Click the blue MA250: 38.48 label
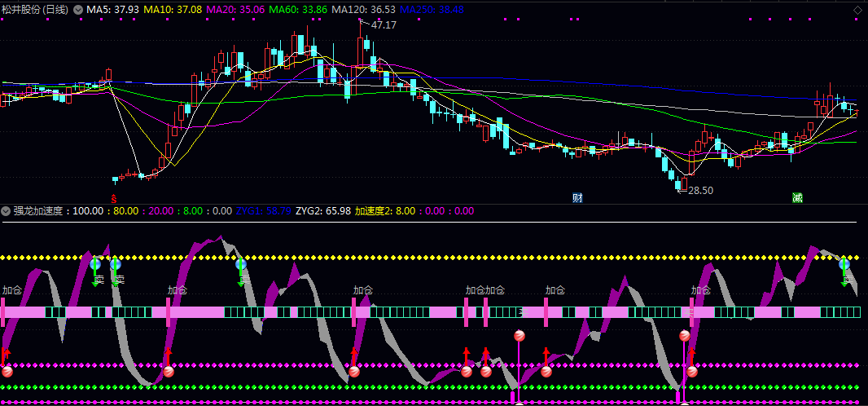 432,10
